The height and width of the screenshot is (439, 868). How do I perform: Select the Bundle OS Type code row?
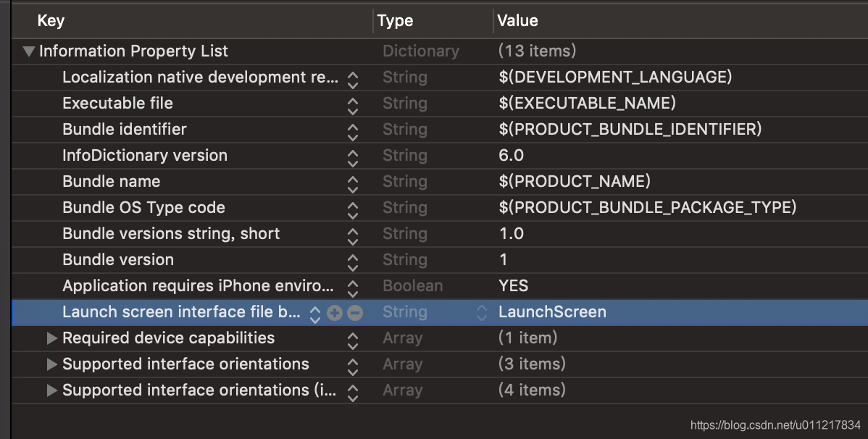(143, 208)
